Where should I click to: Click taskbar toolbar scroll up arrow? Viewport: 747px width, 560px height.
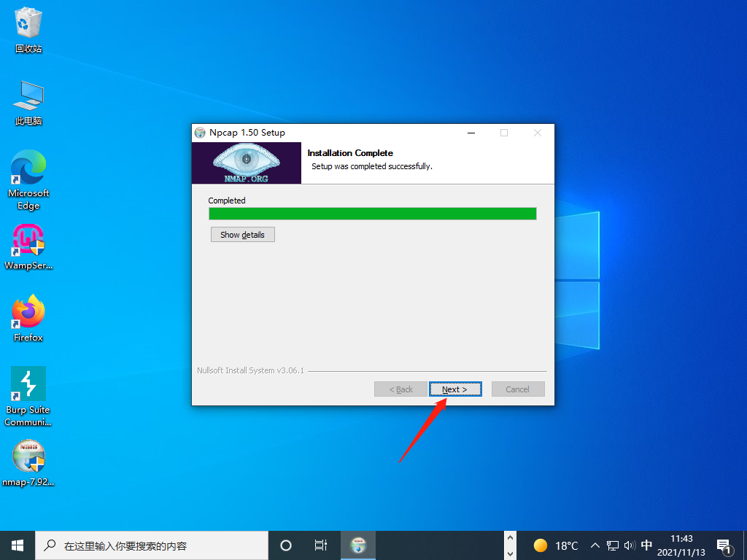[510, 537]
